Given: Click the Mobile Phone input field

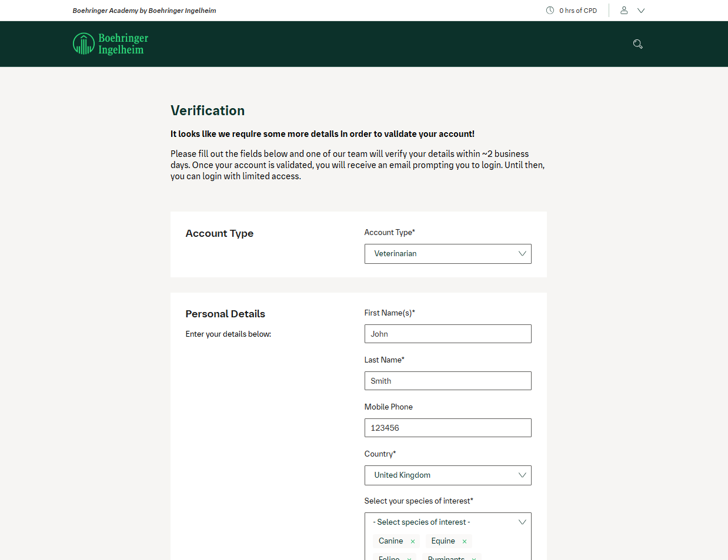Looking at the screenshot, I should (448, 427).
